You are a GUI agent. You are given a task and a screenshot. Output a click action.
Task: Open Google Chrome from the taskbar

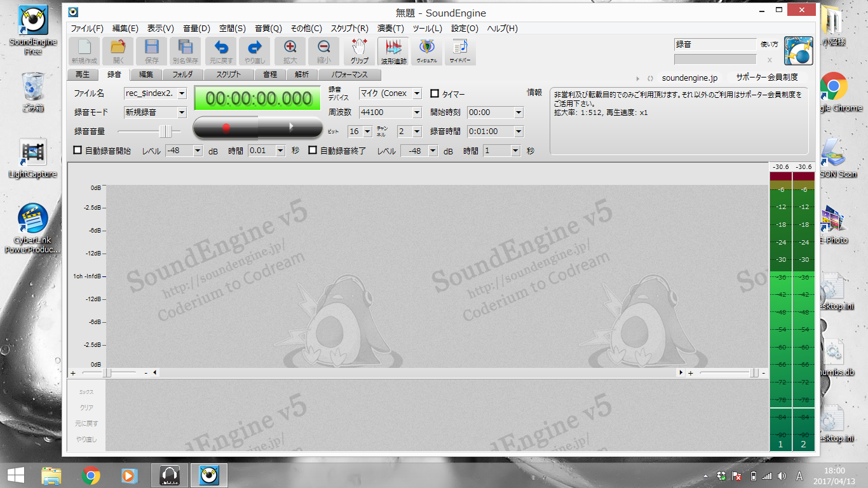pos(91,475)
